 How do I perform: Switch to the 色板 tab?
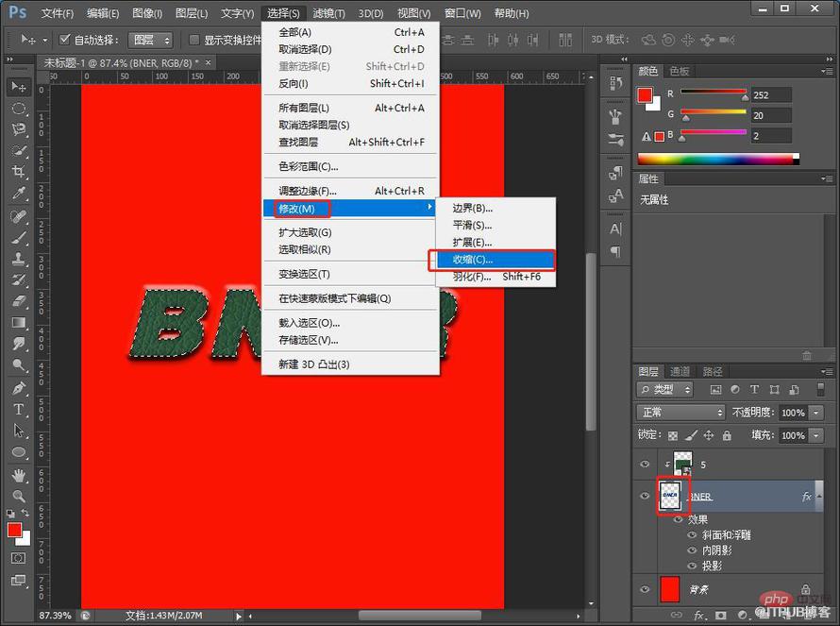(680, 71)
